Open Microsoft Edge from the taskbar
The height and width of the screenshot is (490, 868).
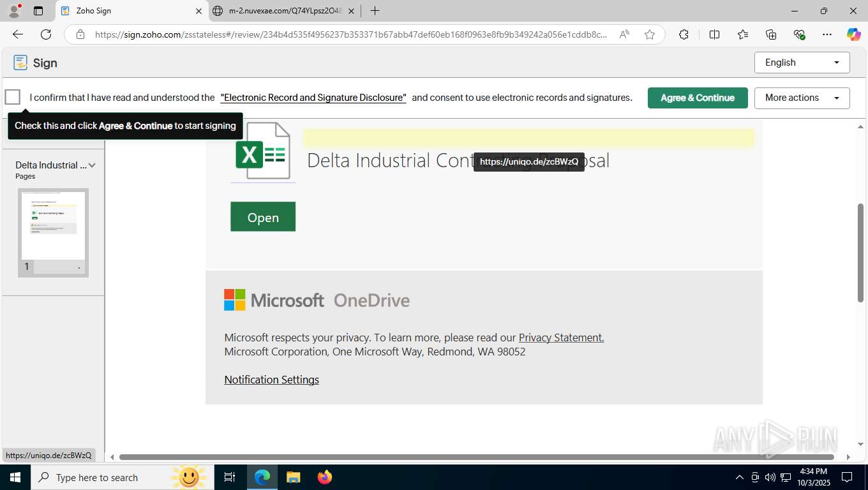(x=262, y=477)
